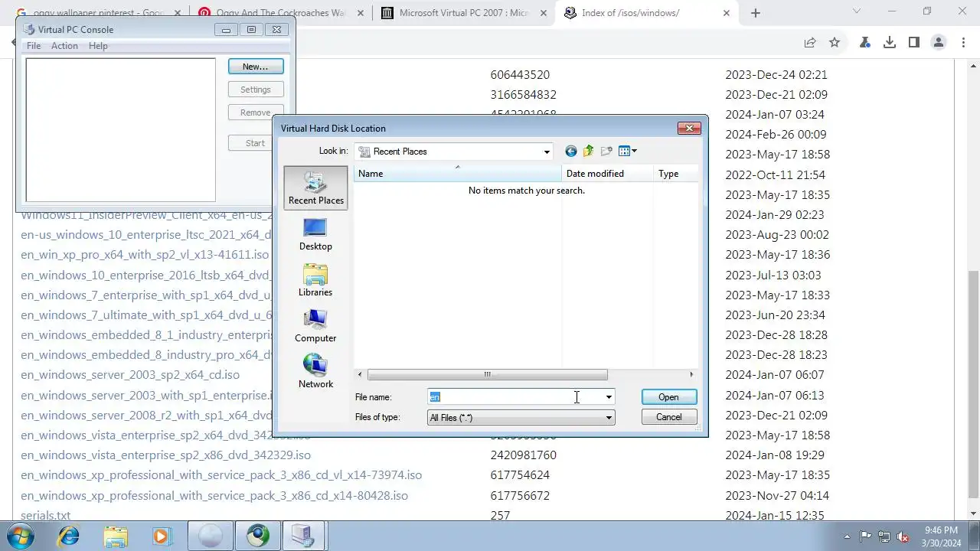
Task: Expand the Look in dropdown
Action: click(x=547, y=152)
